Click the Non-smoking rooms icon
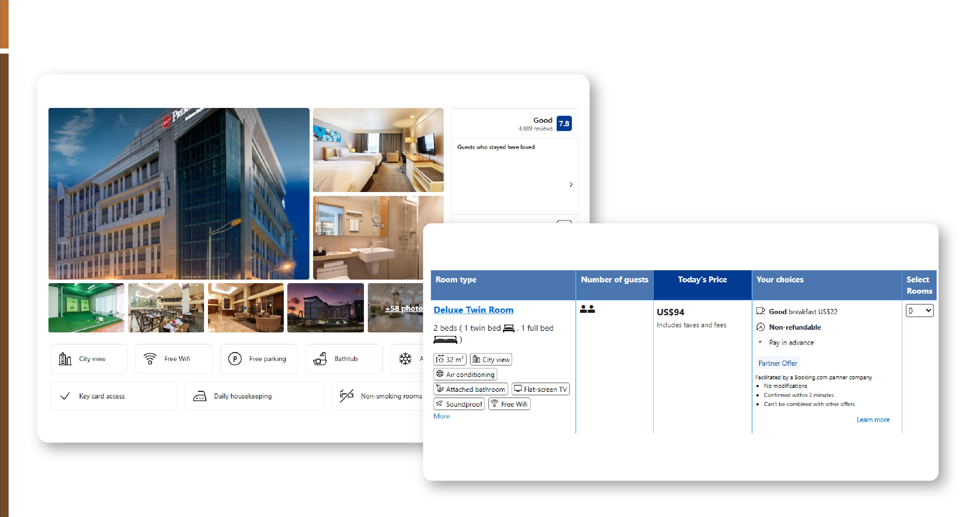This screenshot has width=980, height=517. [x=346, y=396]
